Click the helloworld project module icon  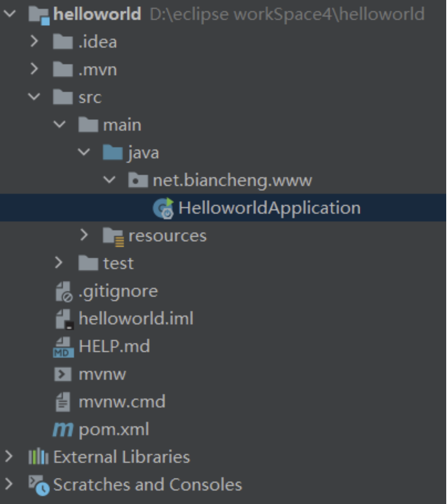click(x=39, y=16)
